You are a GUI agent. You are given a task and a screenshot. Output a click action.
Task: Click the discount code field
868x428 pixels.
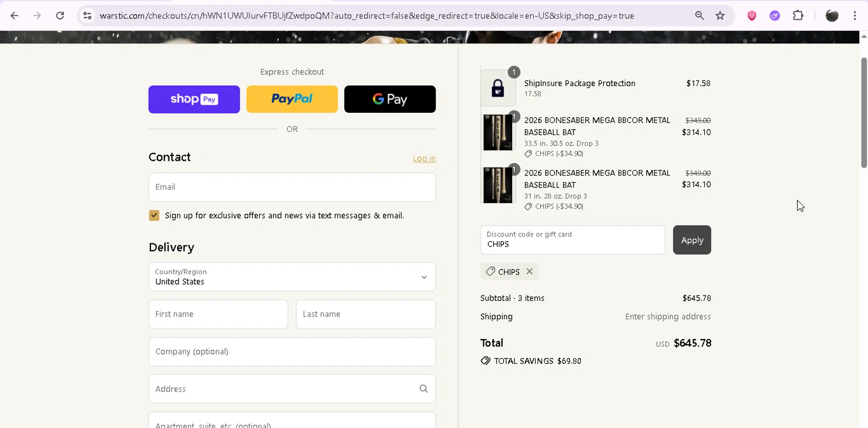(572, 240)
